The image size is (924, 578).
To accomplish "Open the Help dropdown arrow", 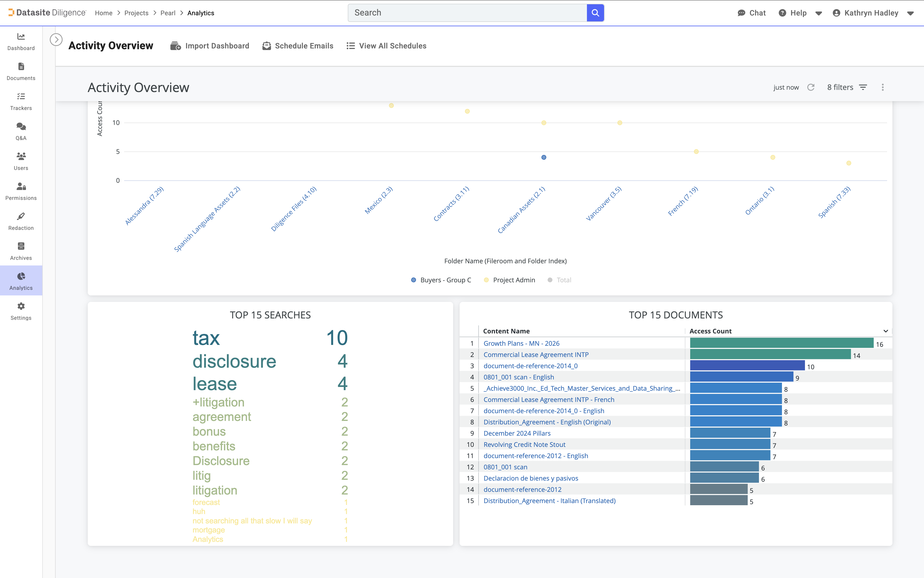I will click(819, 13).
